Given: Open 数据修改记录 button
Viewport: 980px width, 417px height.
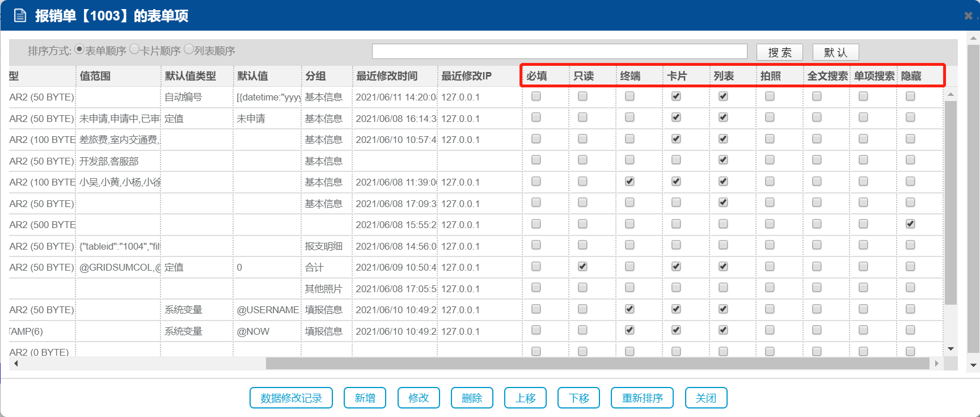Looking at the screenshot, I should pos(291,398).
